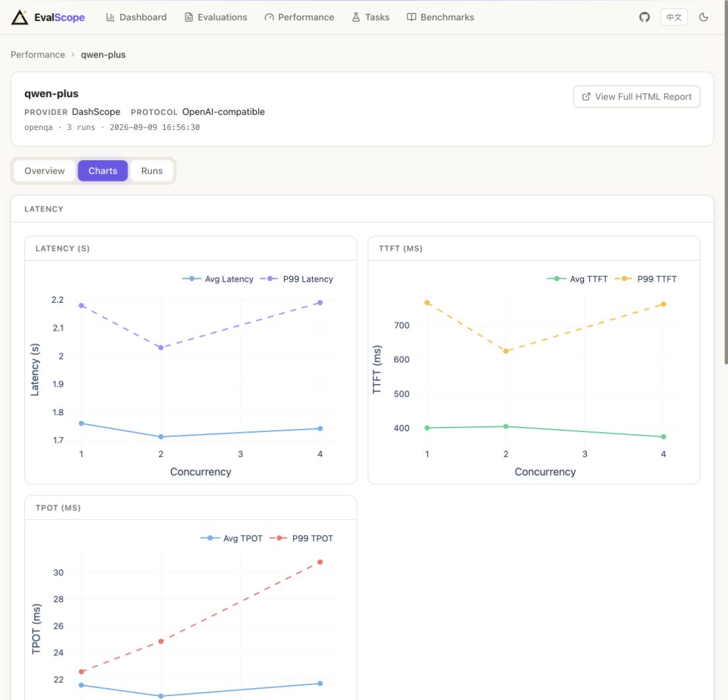
Task: Click the external link icon in report button
Action: (x=586, y=96)
